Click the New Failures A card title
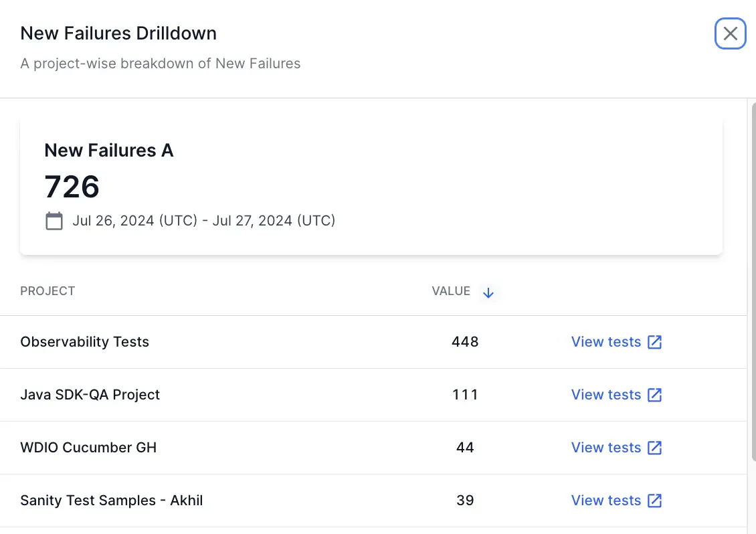The width and height of the screenshot is (756, 534). (x=109, y=151)
